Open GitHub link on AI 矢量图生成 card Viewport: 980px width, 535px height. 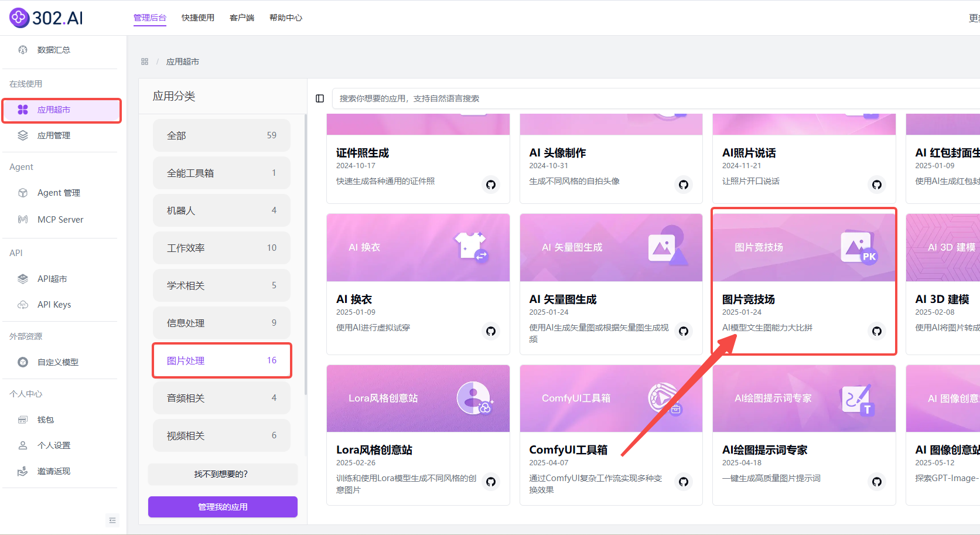click(x=684, y=331)
